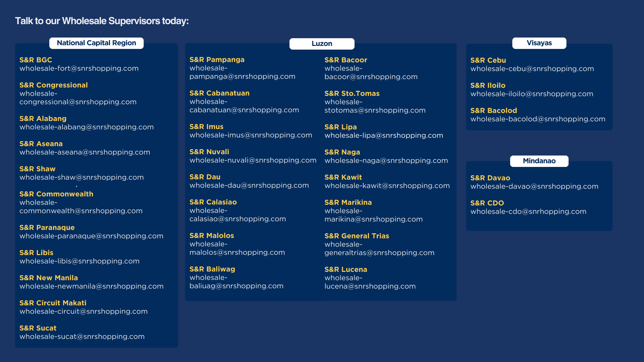This screenshot has width=644, height=362.
Task: Click the S&R Nuvali wholesale email
Action: 253,160
